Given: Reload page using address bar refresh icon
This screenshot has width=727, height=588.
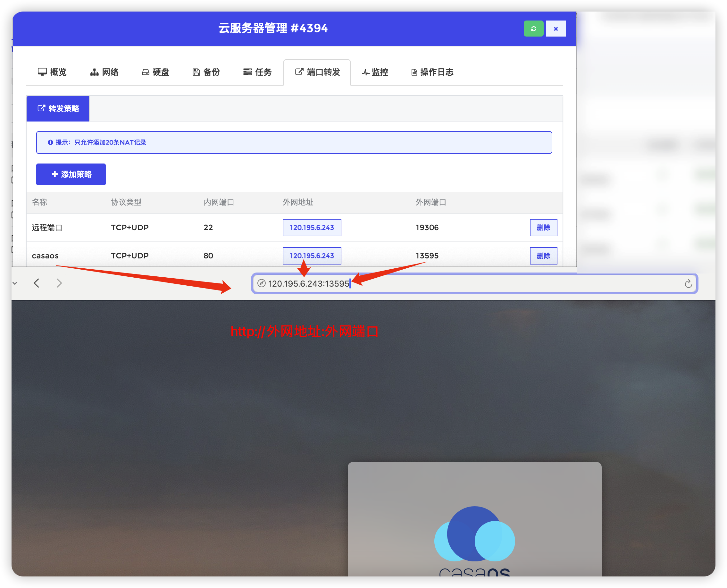Looking at the screenshot, I should pos(688,284).
